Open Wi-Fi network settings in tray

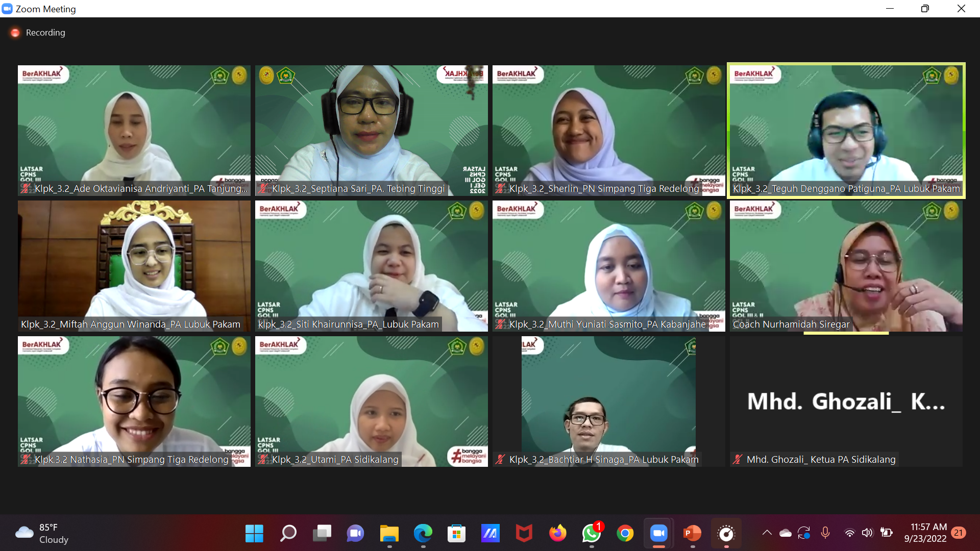[849, 533]
